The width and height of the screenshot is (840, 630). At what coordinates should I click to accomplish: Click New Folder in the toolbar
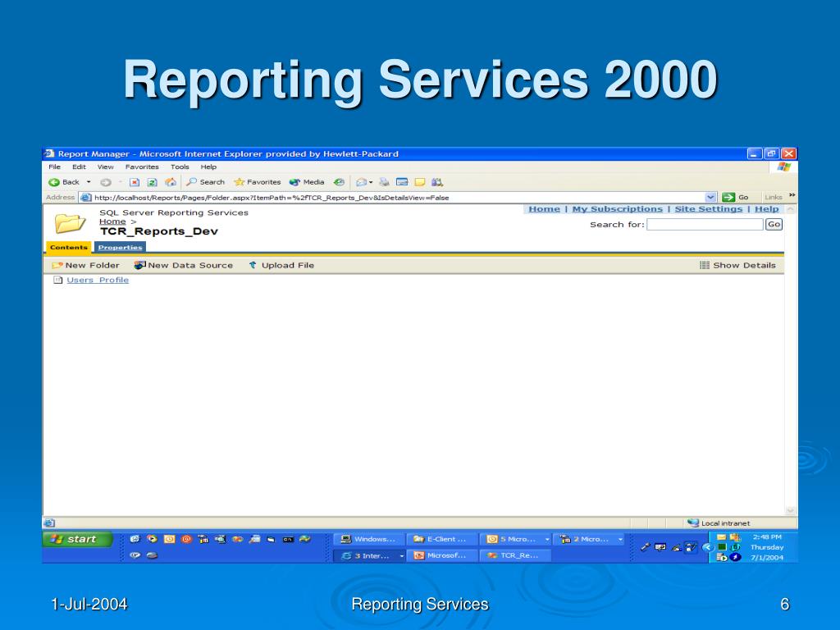[x=85, y=265]
